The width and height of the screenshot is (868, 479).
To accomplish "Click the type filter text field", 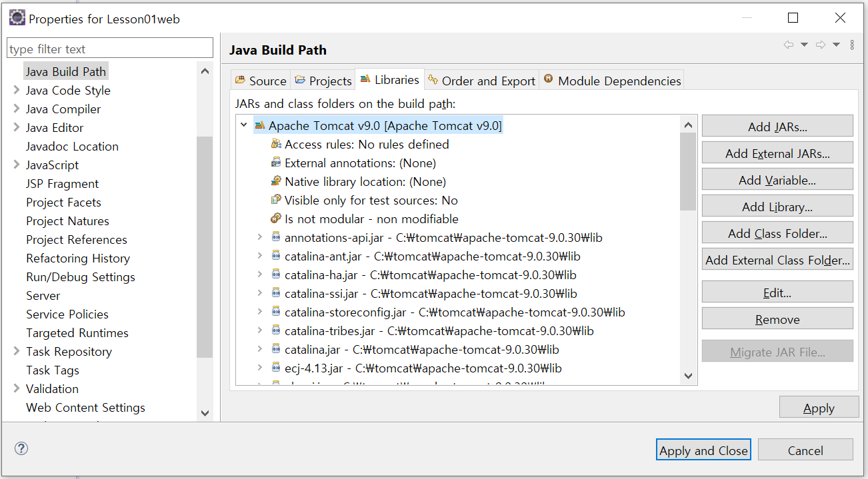I will click(x=110, y=49).
